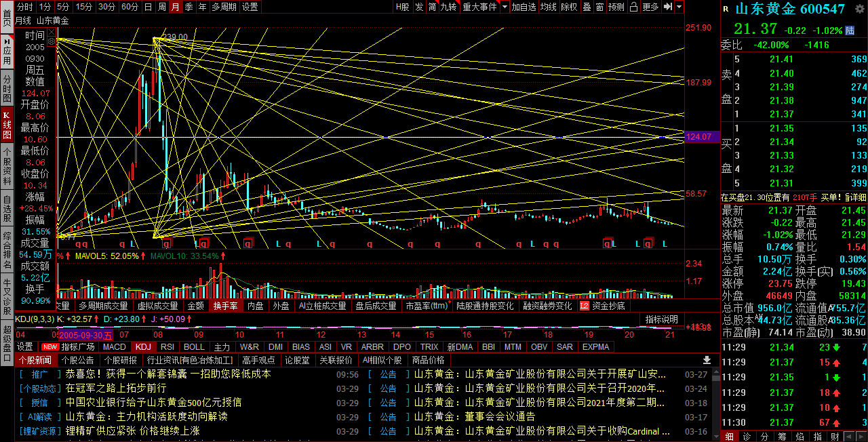
Task: Open the 综合排名 sidebar tab
Action: click(x=7, y=250)
